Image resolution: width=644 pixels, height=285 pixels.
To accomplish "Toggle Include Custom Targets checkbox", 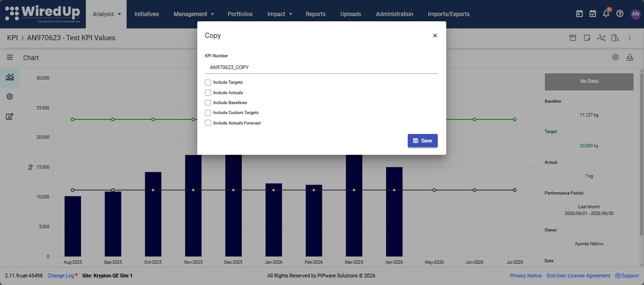I will coord(208,113).
